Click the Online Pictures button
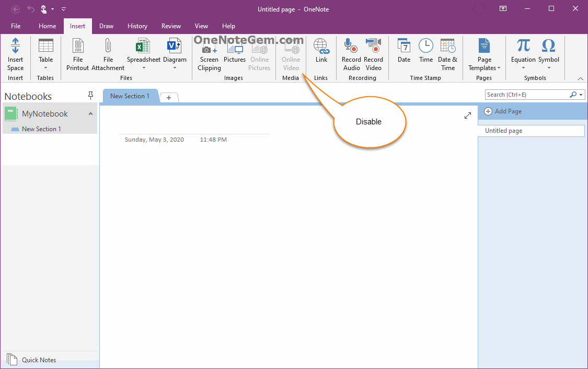The height and width of the screenshot is (369, 588). (259, 54)
